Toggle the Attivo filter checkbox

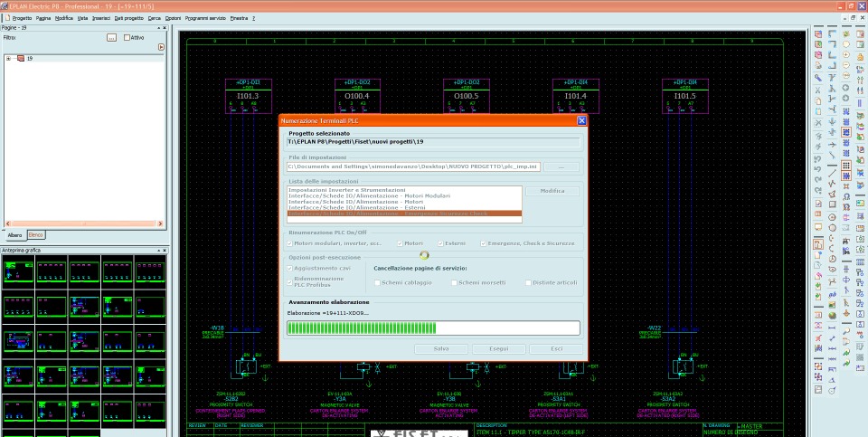pyautogui.click(x=127, y=38)
